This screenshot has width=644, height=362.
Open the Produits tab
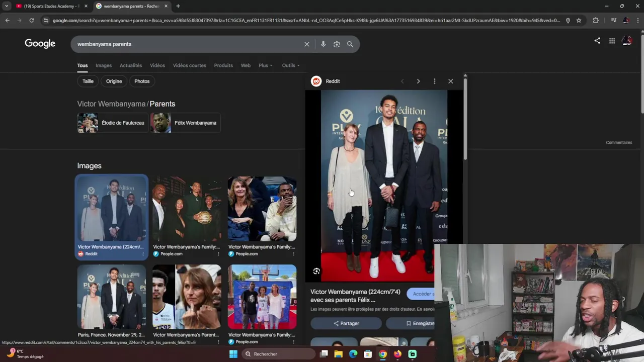coord(223,65)
